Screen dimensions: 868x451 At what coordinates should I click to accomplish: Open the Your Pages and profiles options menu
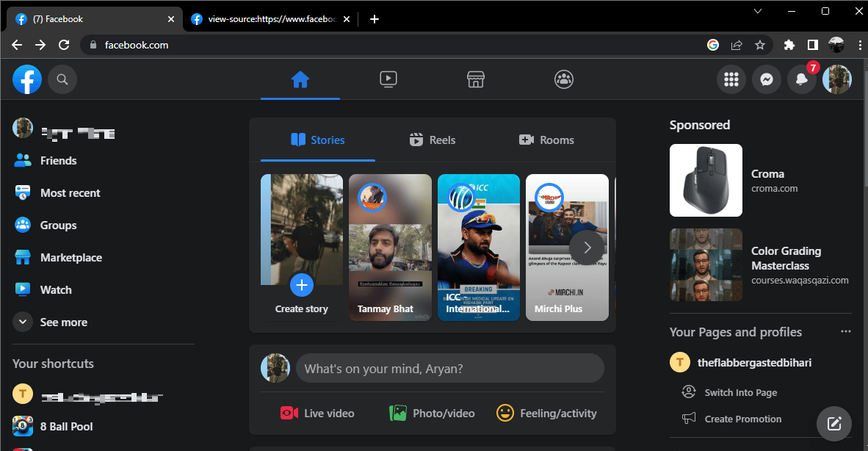pyautogui.click(x=846, y=331)
